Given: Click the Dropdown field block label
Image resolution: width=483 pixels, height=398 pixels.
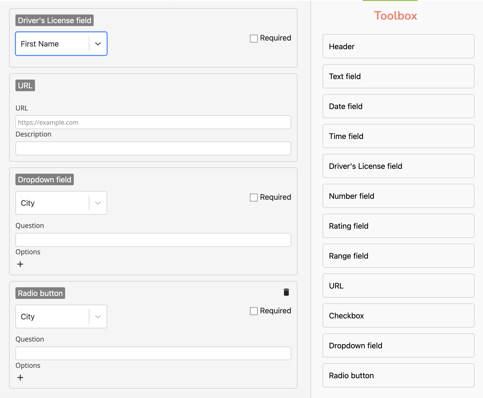Looking at the screenshot, I should tap(44, 180).
